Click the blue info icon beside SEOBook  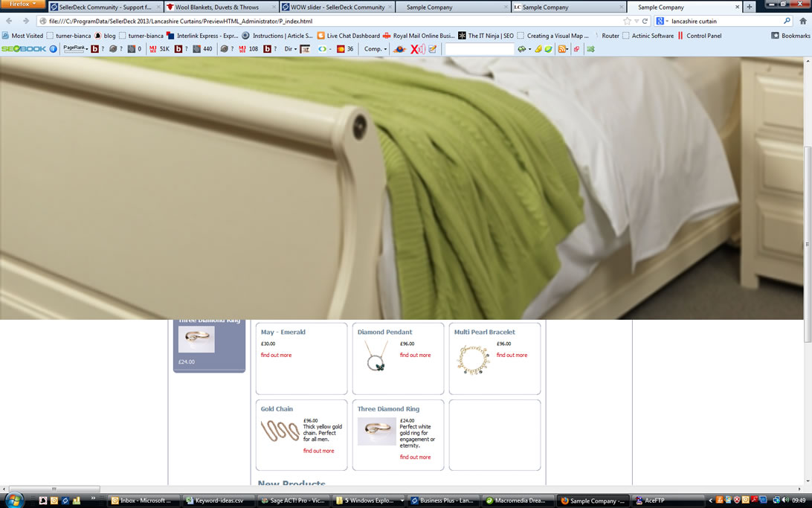pyautogui.click(x=53, y=49)
